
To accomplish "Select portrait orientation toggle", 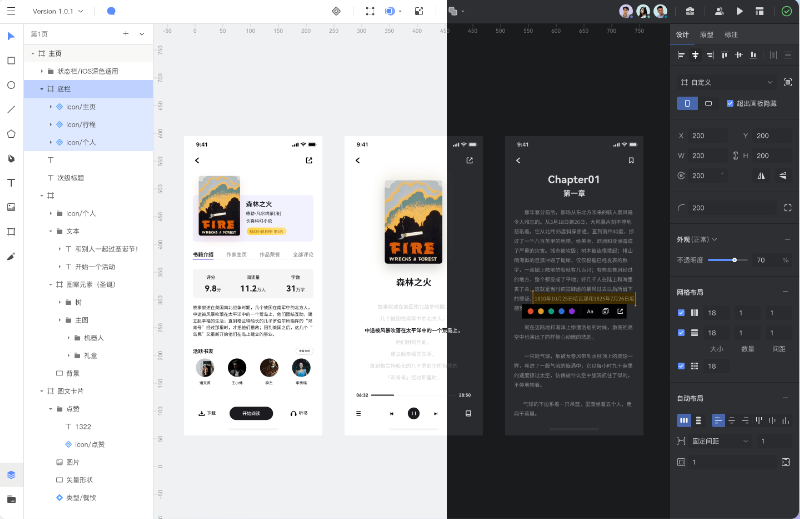I will (687, 104).
